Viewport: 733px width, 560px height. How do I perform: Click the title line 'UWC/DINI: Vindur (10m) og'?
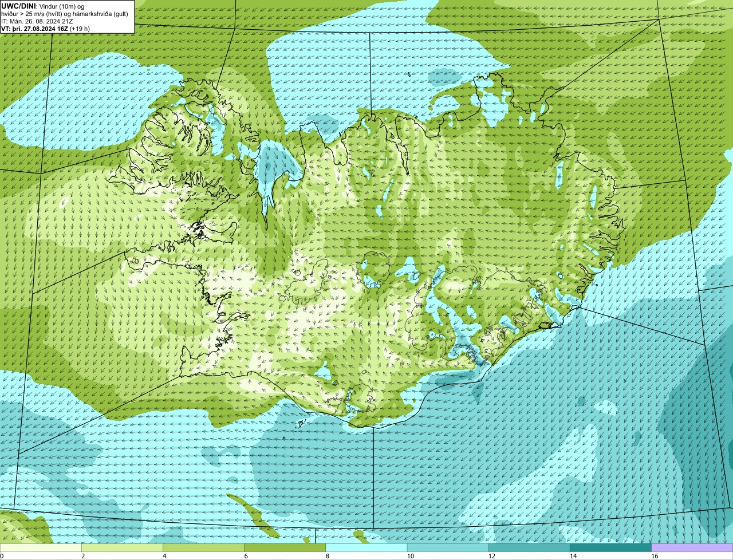pyautogui.click(x=43, y=6)
